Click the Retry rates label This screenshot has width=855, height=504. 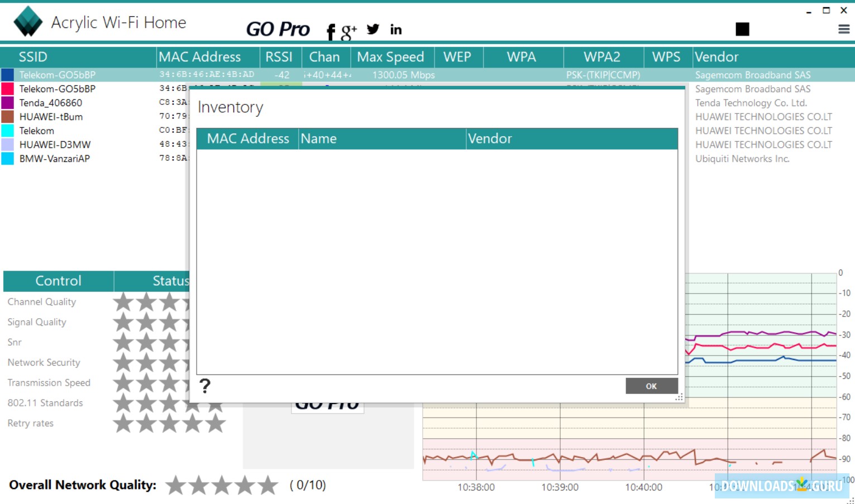click(31, 424)
